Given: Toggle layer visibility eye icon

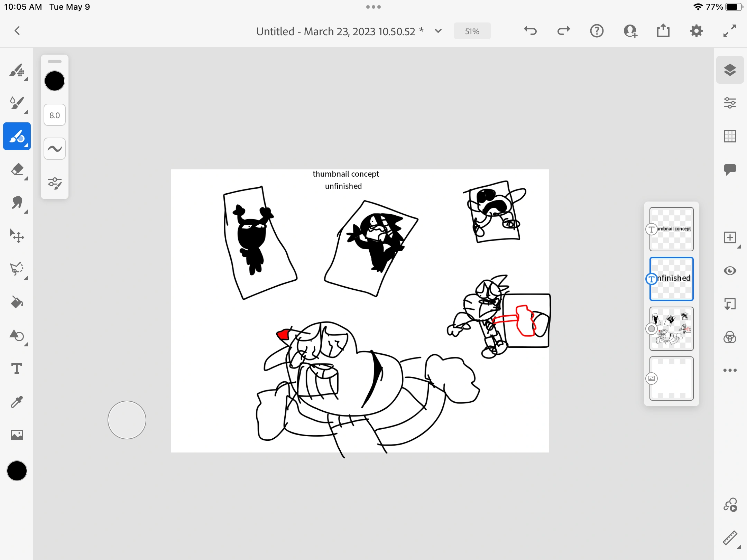Looking at the screenshot, I should (x=730, y=271).
